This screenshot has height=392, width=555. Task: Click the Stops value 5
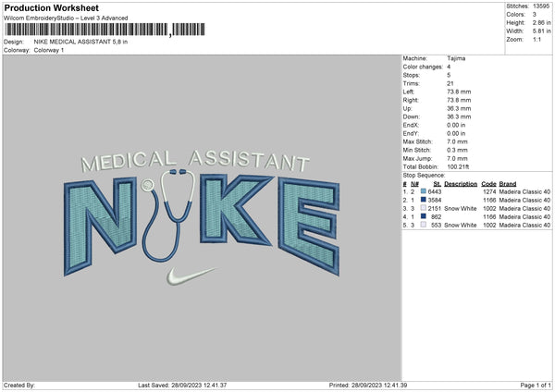449,75
